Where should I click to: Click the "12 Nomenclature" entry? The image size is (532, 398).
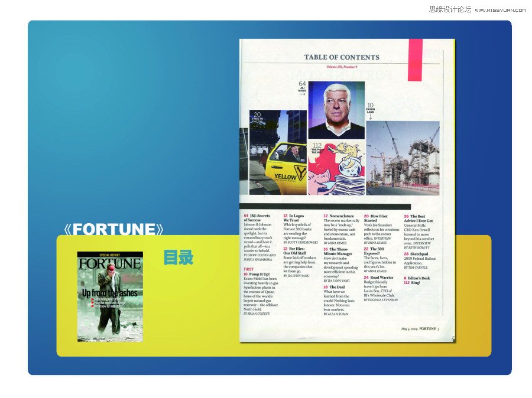click(x=339, y=216)
